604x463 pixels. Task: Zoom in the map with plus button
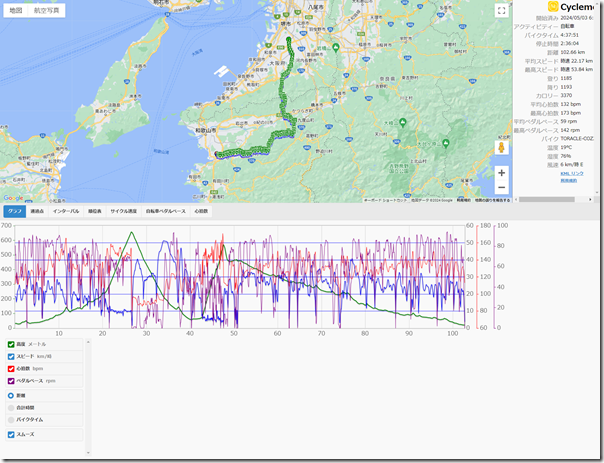pyautogui.click(x=501, y=173)
